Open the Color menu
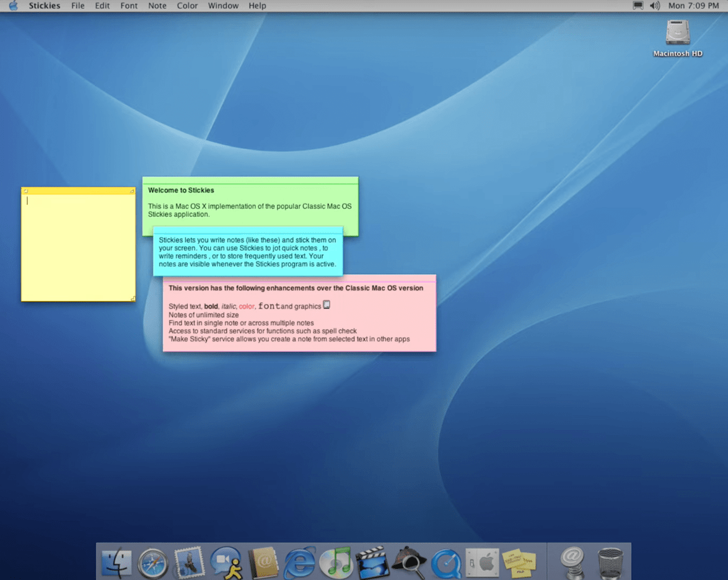728x580 pixels. click(187, 6)
